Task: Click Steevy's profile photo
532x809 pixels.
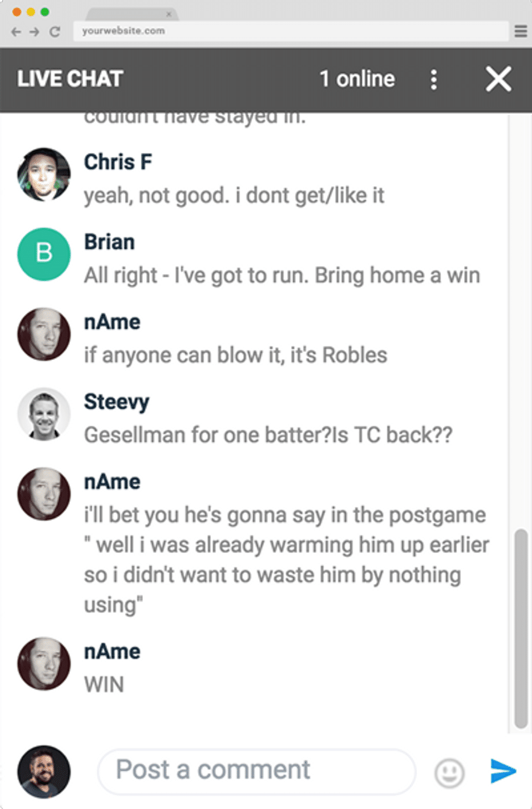Action: (x=44, y=414)
